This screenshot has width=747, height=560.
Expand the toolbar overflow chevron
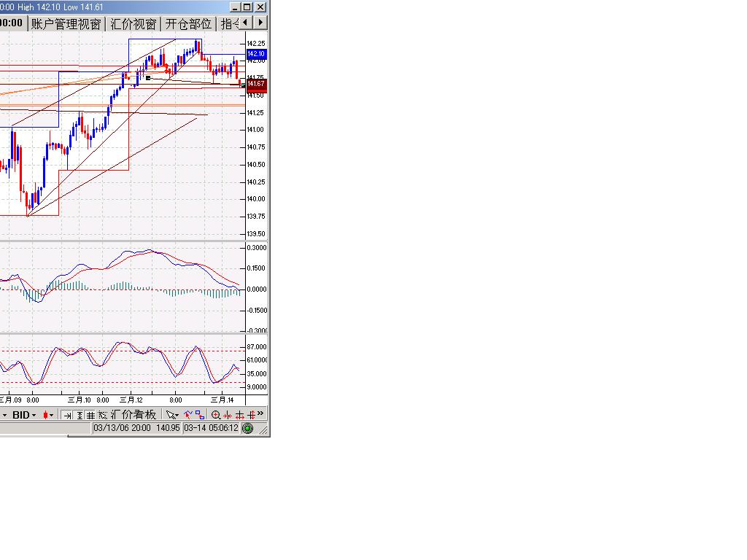point(260,413)
